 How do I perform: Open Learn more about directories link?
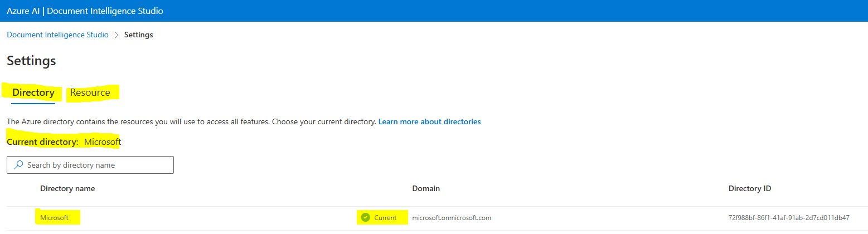[x=429, y=121]
